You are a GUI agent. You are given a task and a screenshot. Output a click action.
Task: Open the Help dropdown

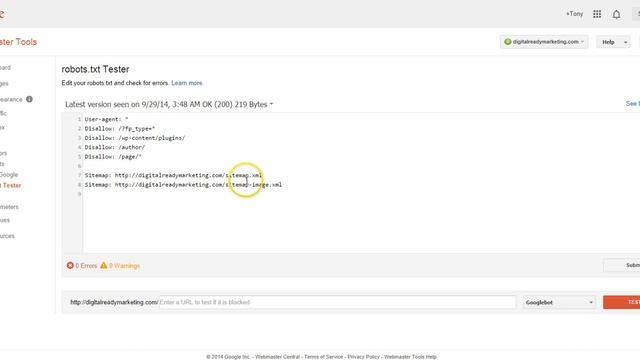click(613, 42)
